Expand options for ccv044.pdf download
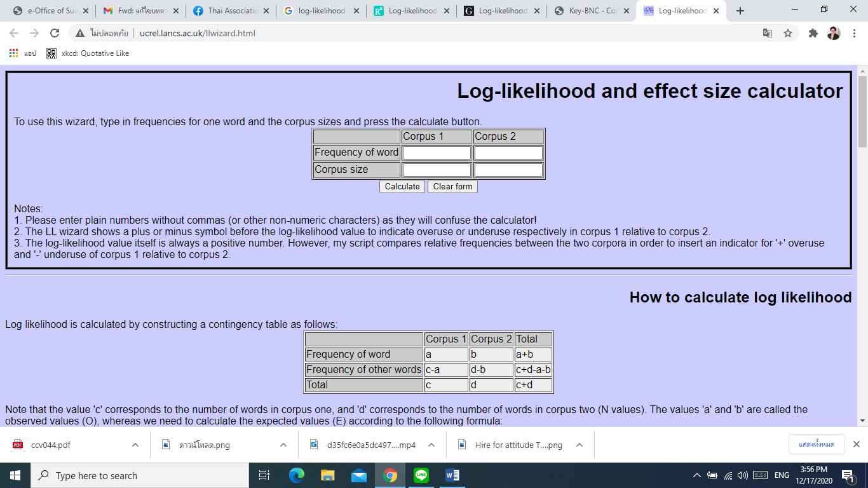 tap(135, 445)
